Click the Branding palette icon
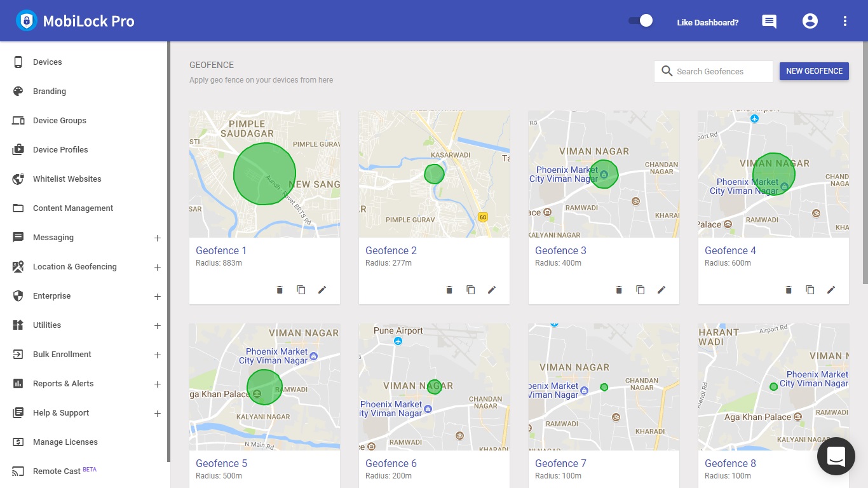The image size is (868, 488). point(18,91)
